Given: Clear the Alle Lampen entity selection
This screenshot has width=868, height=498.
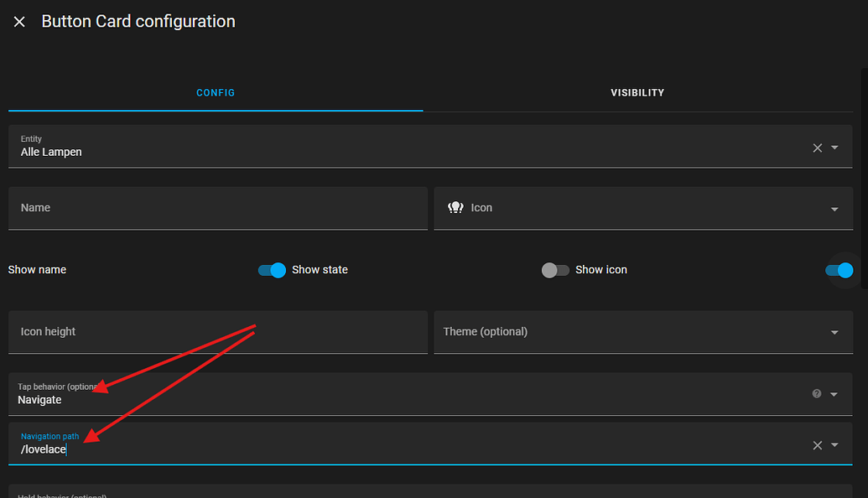Looking at the screenshot, I should pyautogui.click(x=817, y=148).
